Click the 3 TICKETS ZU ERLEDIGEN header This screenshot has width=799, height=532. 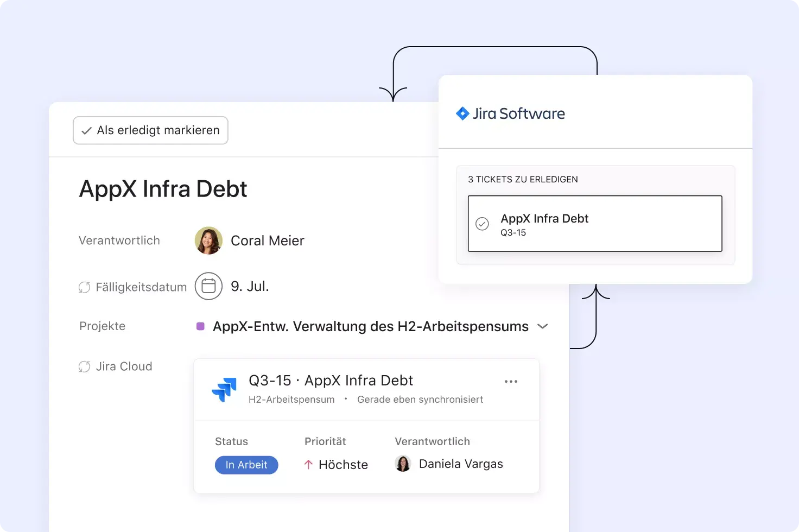523,179
